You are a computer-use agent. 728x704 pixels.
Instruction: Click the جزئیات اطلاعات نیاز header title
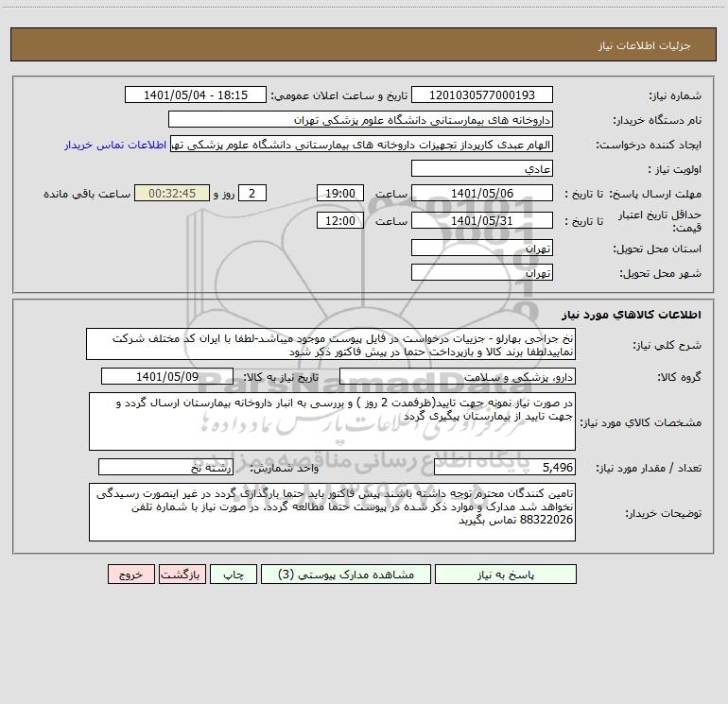(644, 45)
